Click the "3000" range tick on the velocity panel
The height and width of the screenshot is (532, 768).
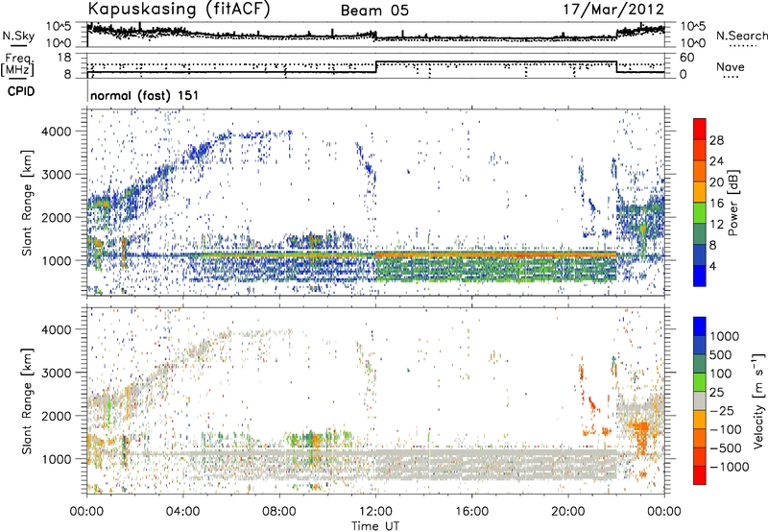[57, 373]
